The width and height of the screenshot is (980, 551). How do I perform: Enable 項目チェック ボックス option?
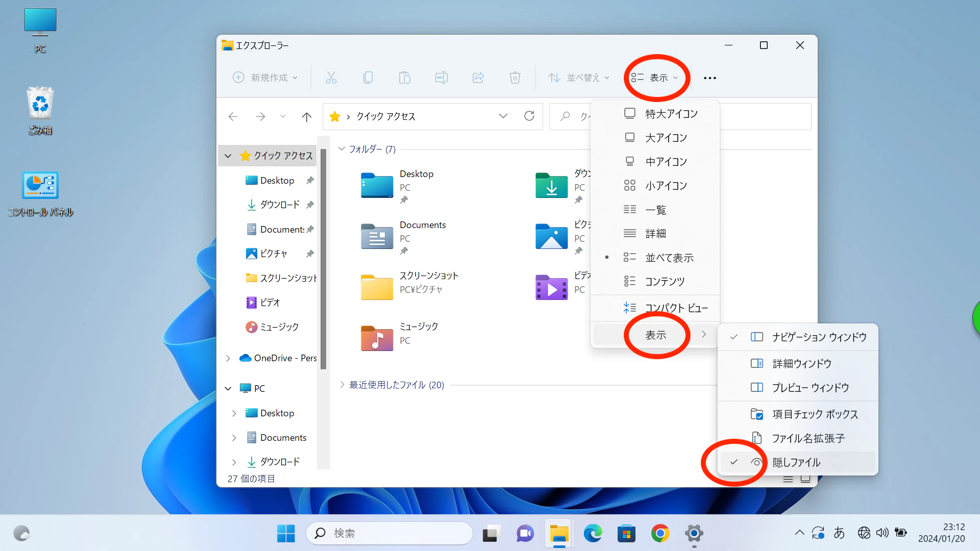pyautogui.click(x=798, y=414)
